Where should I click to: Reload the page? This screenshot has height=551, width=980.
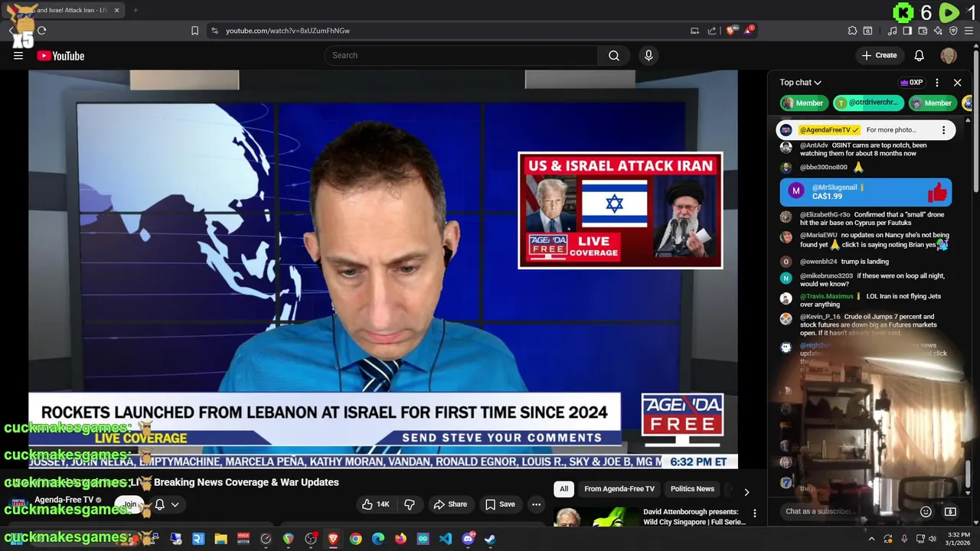pyautogui.click(x=41, y=31)
